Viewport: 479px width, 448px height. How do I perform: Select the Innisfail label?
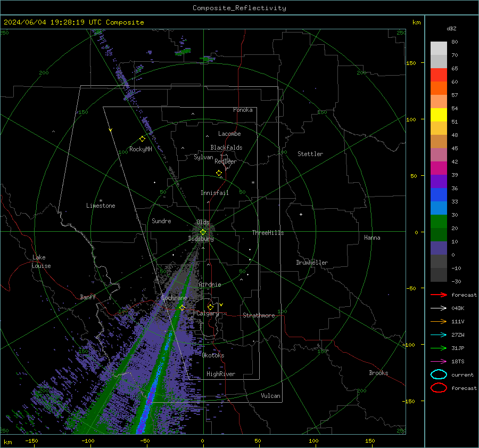coord(214,193)
